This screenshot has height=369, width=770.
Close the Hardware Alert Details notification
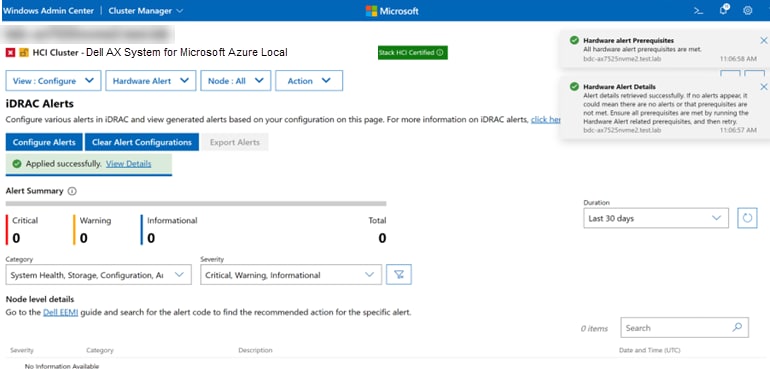click(x=763, y=87)
